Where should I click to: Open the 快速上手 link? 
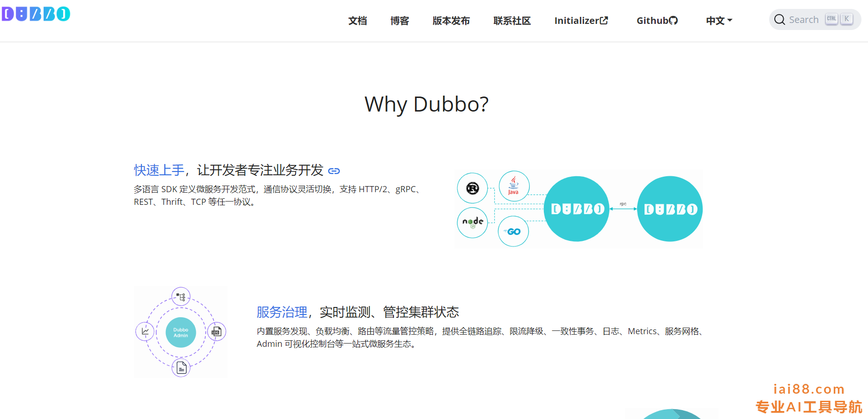point(159,170)
